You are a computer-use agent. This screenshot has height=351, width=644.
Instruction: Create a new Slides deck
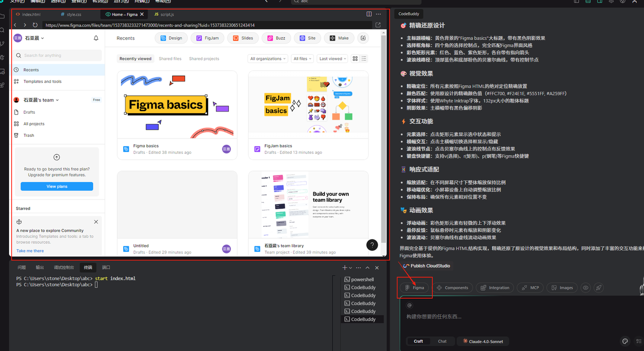244,38
